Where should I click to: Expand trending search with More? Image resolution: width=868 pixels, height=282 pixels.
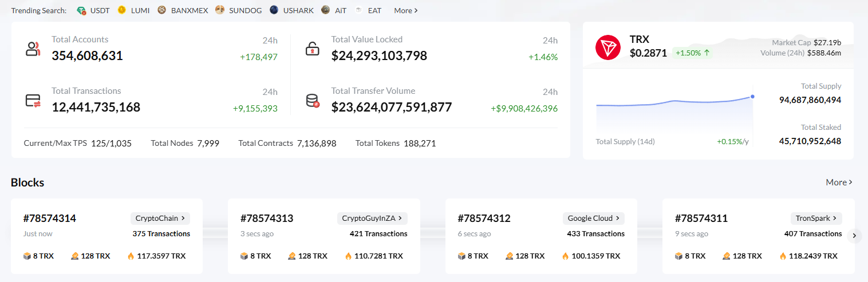(x=406, y=10)
